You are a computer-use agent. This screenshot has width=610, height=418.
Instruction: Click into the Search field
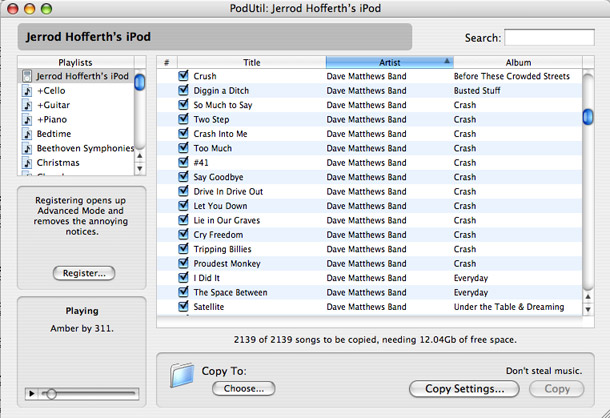(549, 37)
